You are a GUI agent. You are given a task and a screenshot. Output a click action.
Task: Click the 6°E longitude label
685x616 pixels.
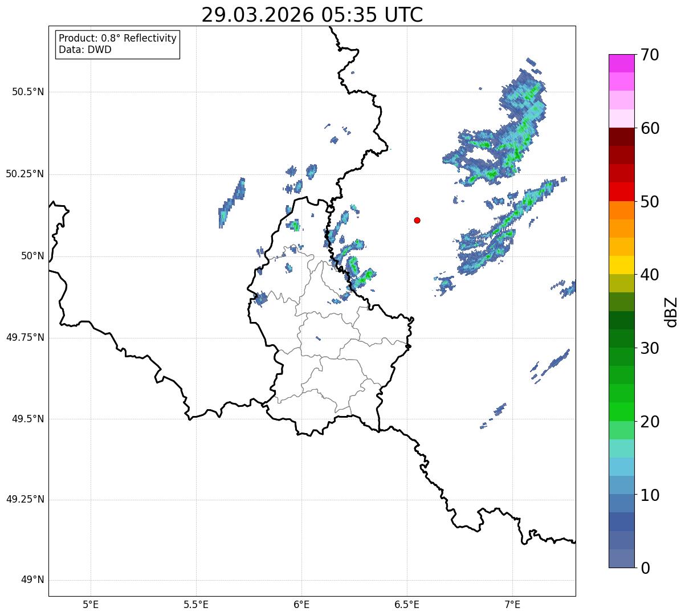pos(301,604)
